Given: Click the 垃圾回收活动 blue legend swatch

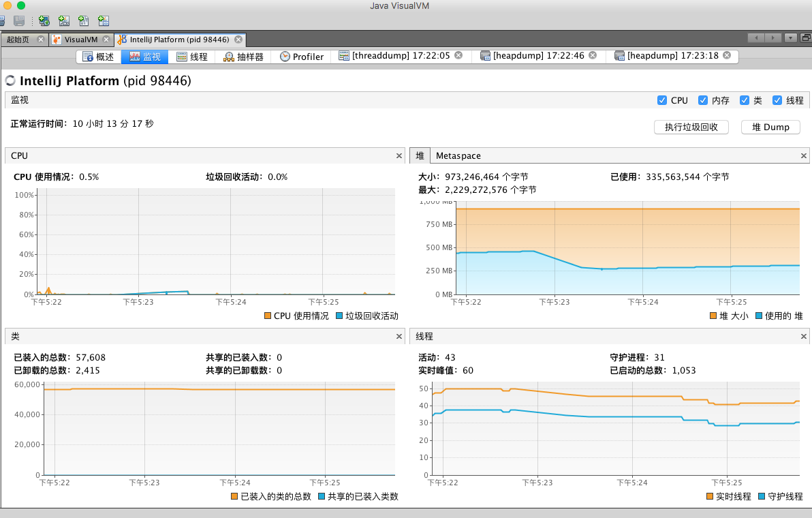Looking at the screenshot, I should coord(339,316).
